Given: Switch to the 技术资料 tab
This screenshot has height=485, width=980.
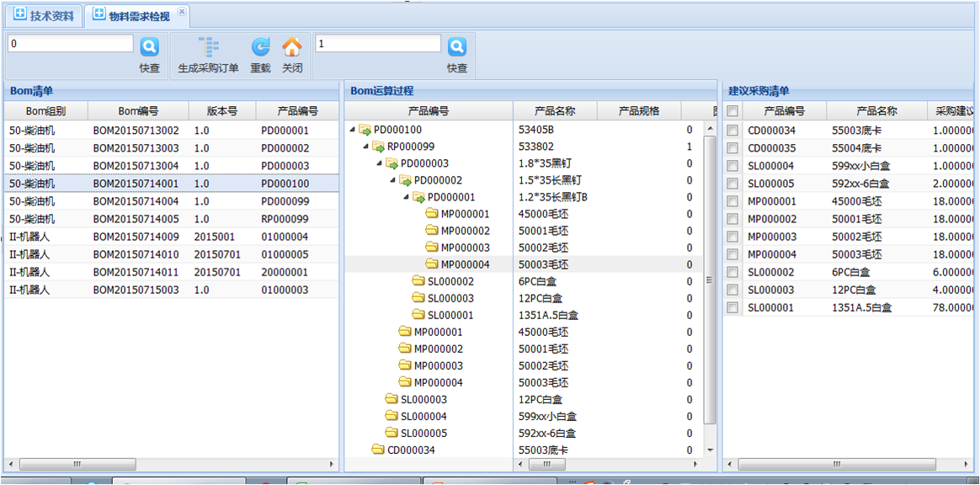Looking at the screenshot, I should click(44, 16).
